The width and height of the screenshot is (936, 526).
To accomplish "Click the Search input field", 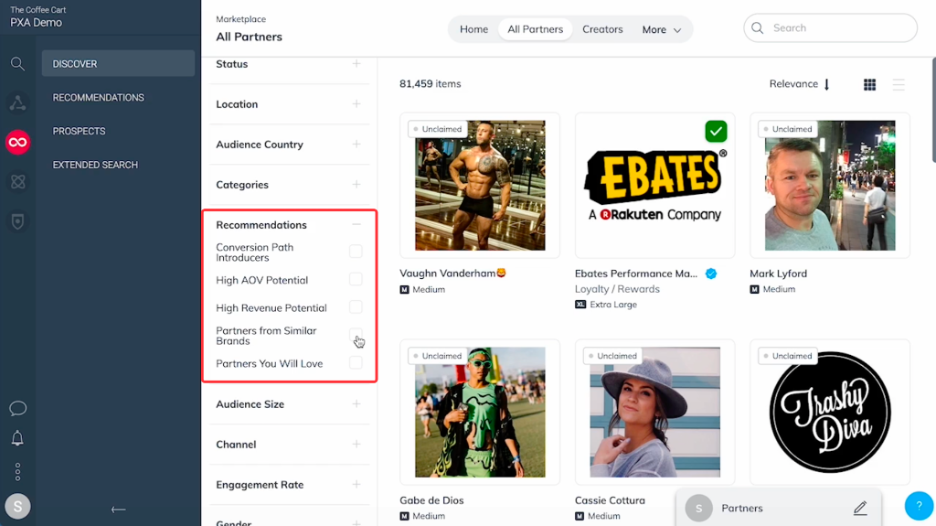I will pos(830,28).
